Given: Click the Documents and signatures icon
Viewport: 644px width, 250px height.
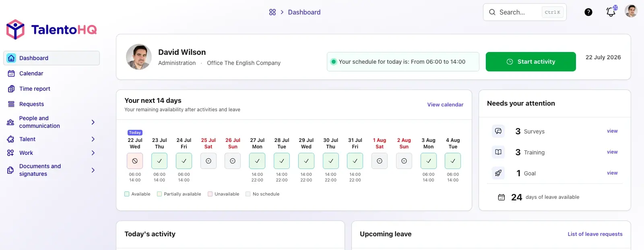Looking at the screenshot, I should 10,170.
